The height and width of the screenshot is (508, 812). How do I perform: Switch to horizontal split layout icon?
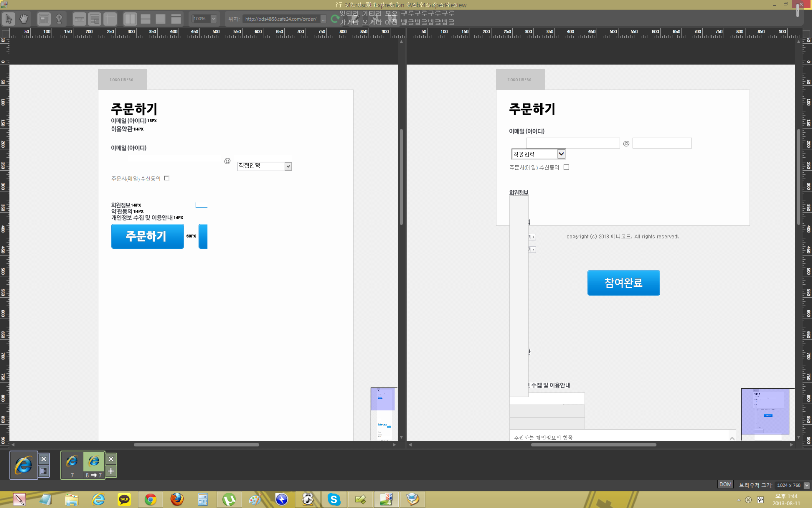[146, 19]
